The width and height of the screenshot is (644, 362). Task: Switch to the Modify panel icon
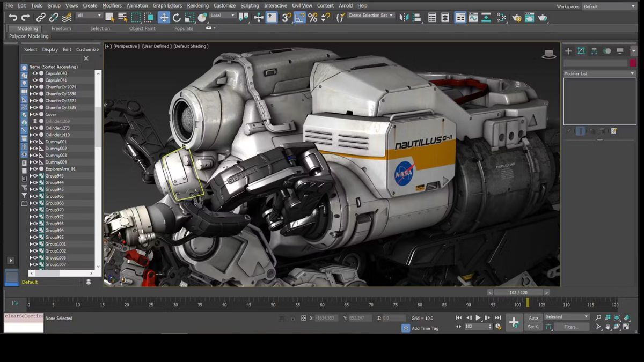pos(581,51)
